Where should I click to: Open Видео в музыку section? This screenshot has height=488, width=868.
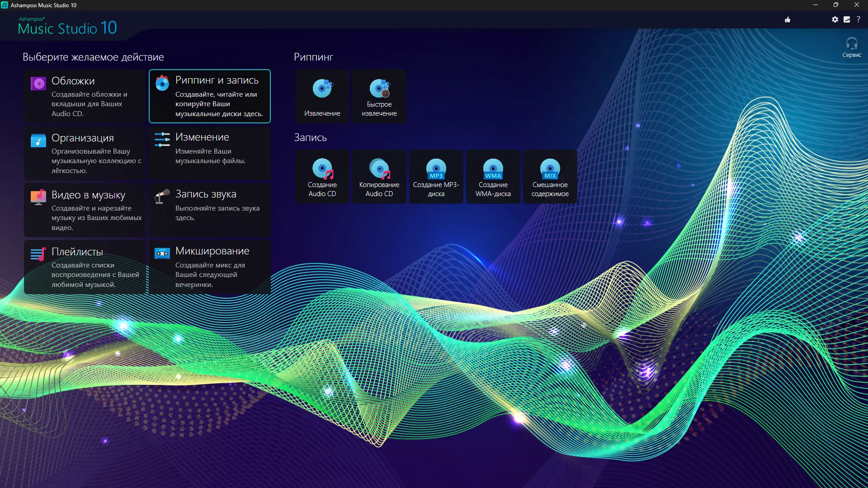pyautogui.click(x=85, y=210)
